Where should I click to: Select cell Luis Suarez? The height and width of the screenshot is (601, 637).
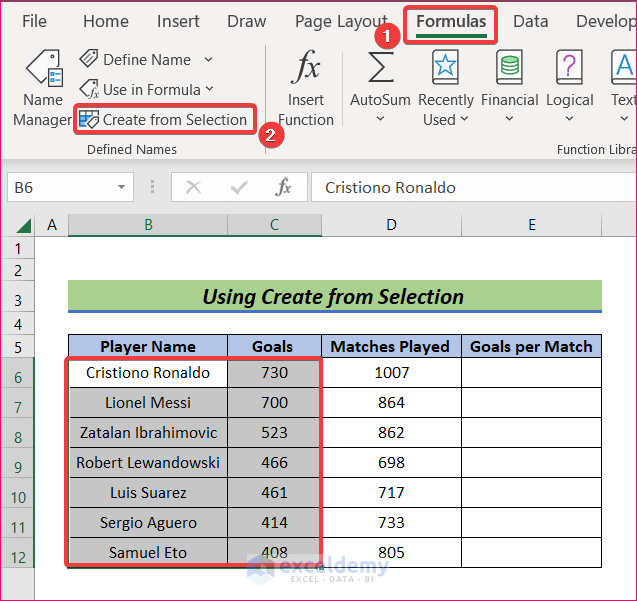[148, 493]
